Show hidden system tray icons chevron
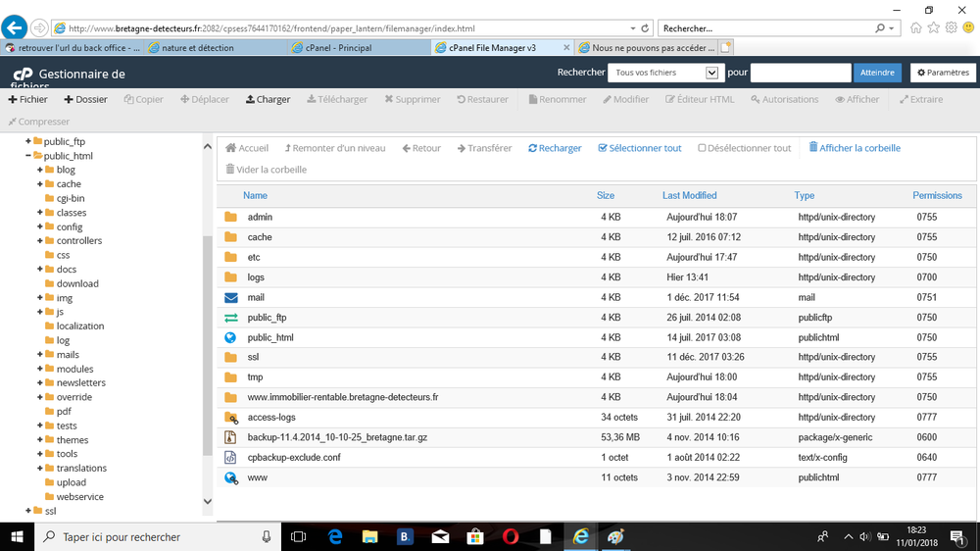980x551 pixels. [x=848, y=536]
